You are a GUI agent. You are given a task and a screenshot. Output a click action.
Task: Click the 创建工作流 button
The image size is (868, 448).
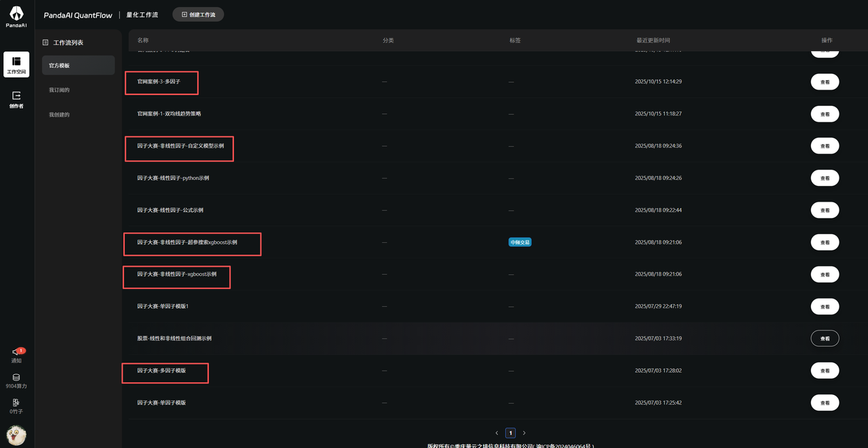(x=198, y=14)
